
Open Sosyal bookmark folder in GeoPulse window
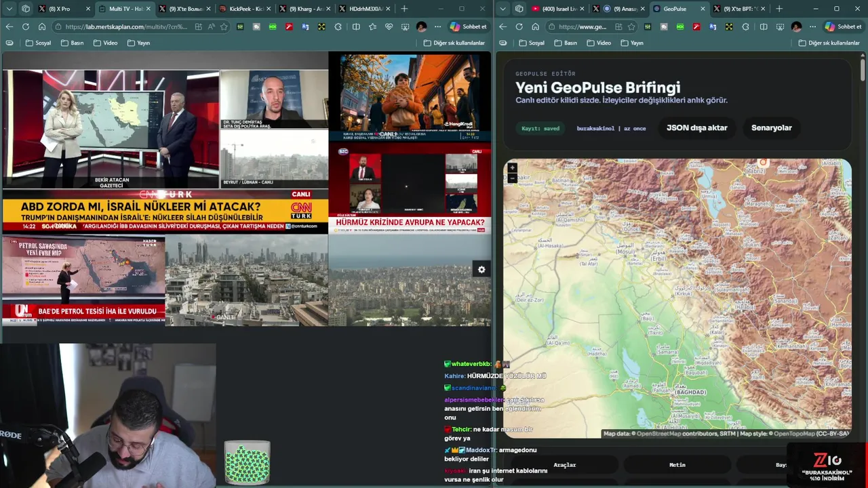532,43
